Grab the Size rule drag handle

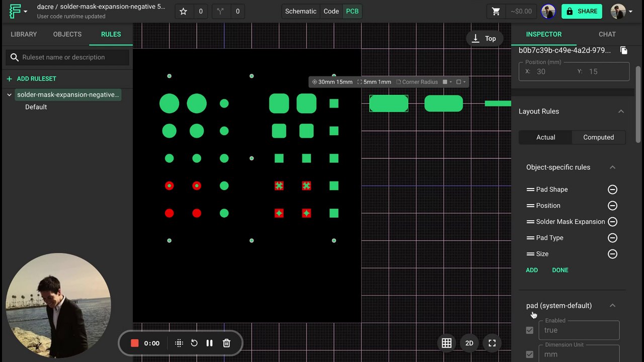click(x=530, y=254)
